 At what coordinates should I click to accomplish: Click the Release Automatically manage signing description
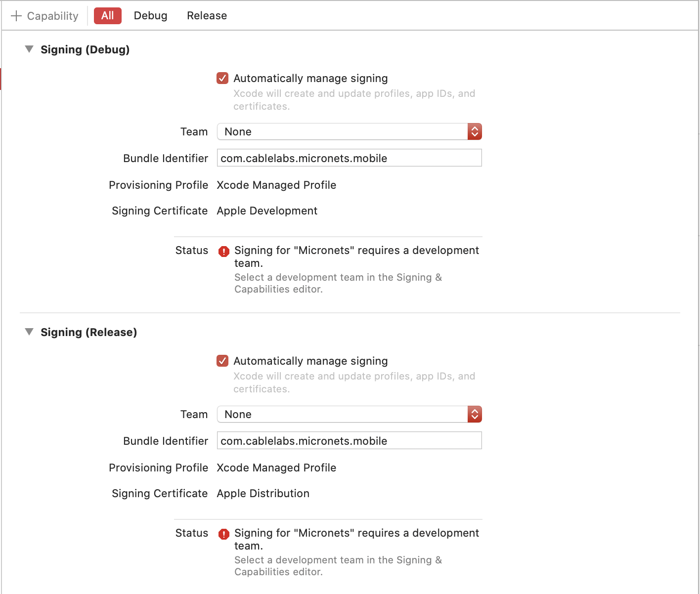354,382
